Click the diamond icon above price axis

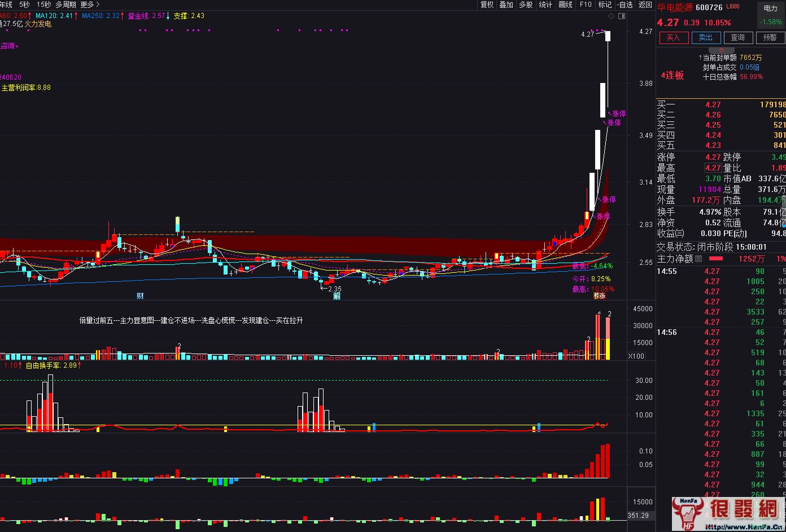[x=611, y=16]
